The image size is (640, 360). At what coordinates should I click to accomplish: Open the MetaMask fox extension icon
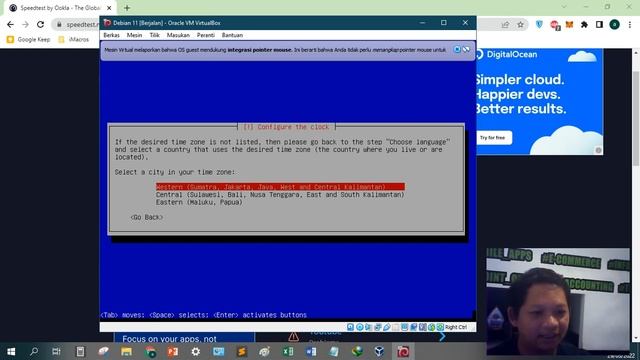pos(569,24)
